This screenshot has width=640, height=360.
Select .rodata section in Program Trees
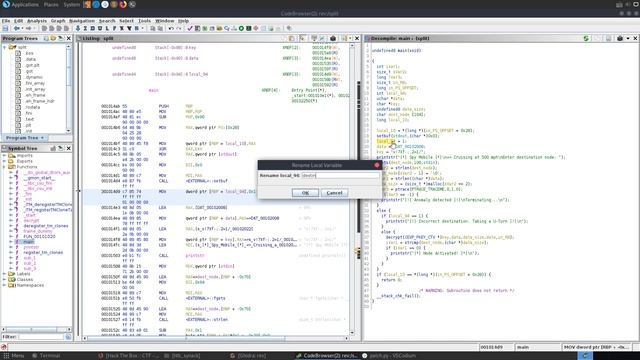click(32, 107)
